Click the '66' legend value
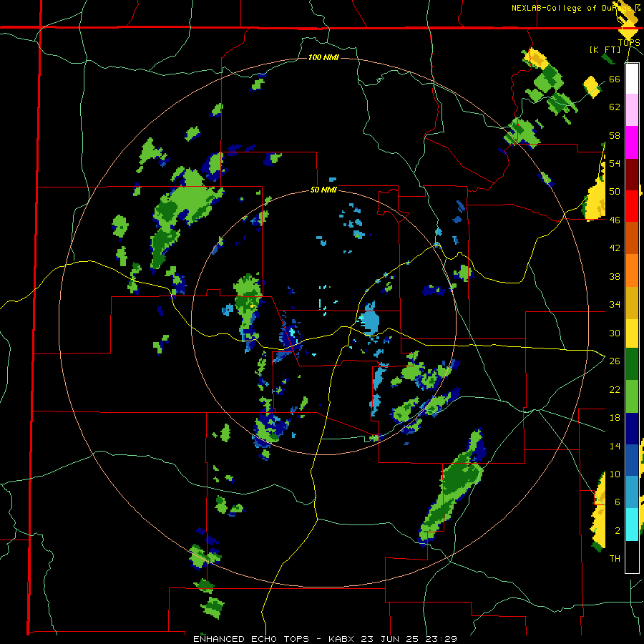Image resolution: width=644 pixels, height=644 pixels. 615,79
